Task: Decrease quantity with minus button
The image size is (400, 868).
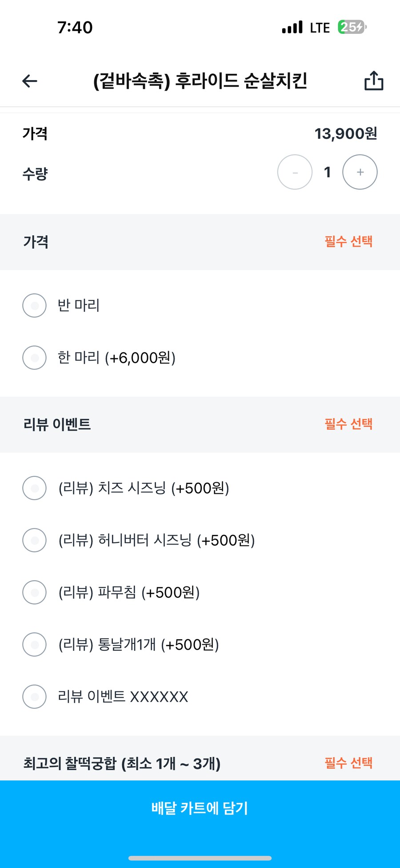Action: [x=295, y=172]
